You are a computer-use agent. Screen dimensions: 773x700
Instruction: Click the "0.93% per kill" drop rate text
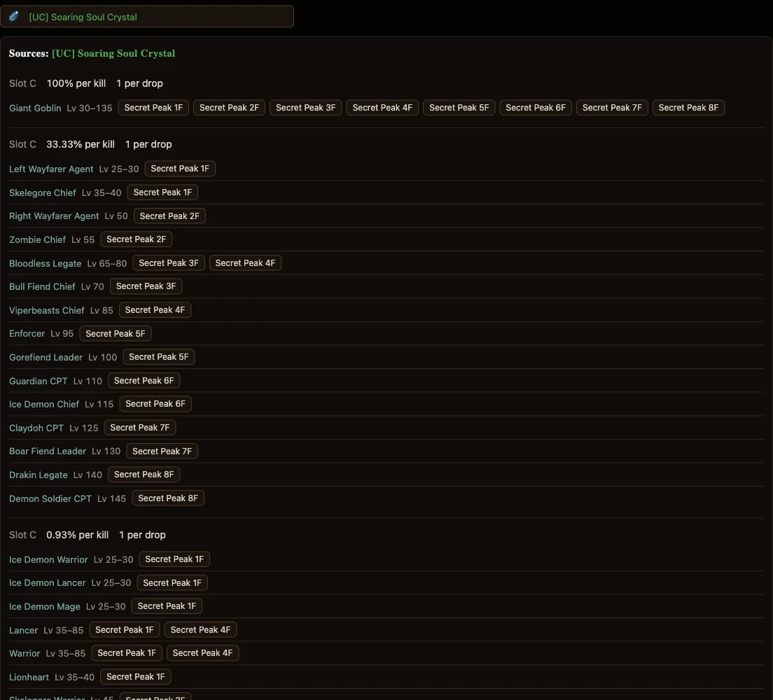coord(78,535)
